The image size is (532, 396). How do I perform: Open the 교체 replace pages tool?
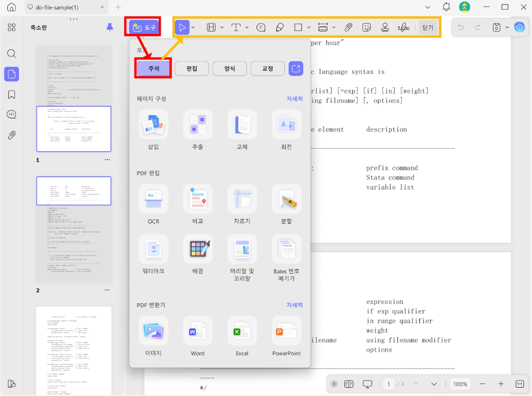point(242,130)
